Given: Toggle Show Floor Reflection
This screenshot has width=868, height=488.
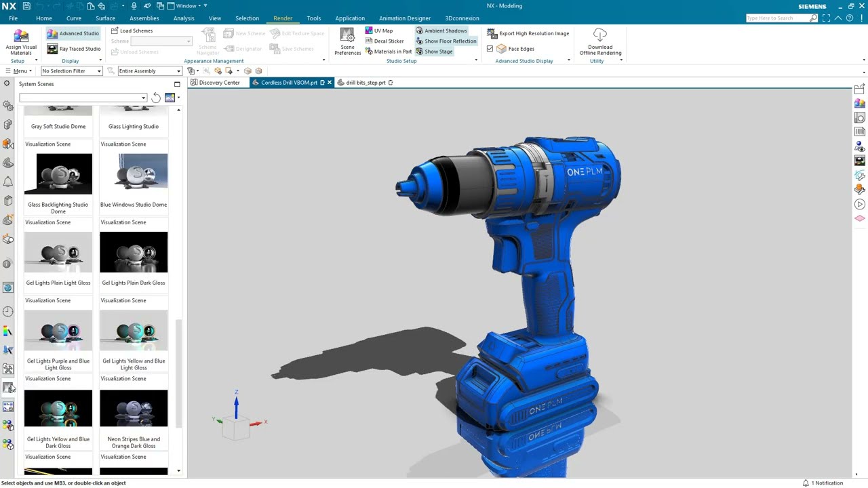Looking at the screenshot, I should (446, 41).
